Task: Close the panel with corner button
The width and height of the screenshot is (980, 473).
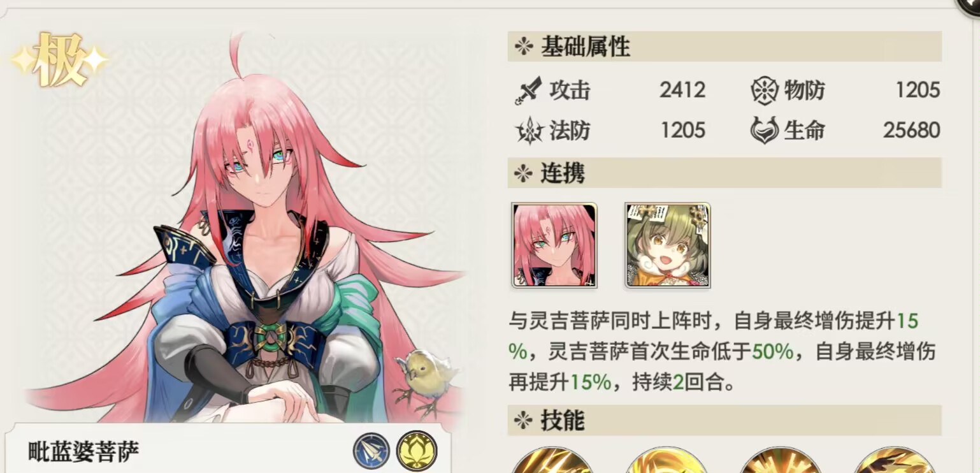Action: [x=970, y=4]
